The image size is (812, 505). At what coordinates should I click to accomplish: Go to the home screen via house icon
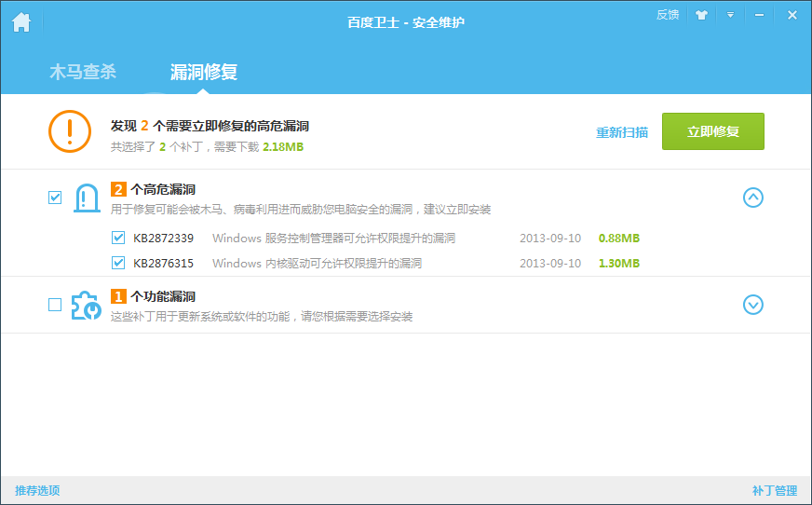[x=21, y=22]
